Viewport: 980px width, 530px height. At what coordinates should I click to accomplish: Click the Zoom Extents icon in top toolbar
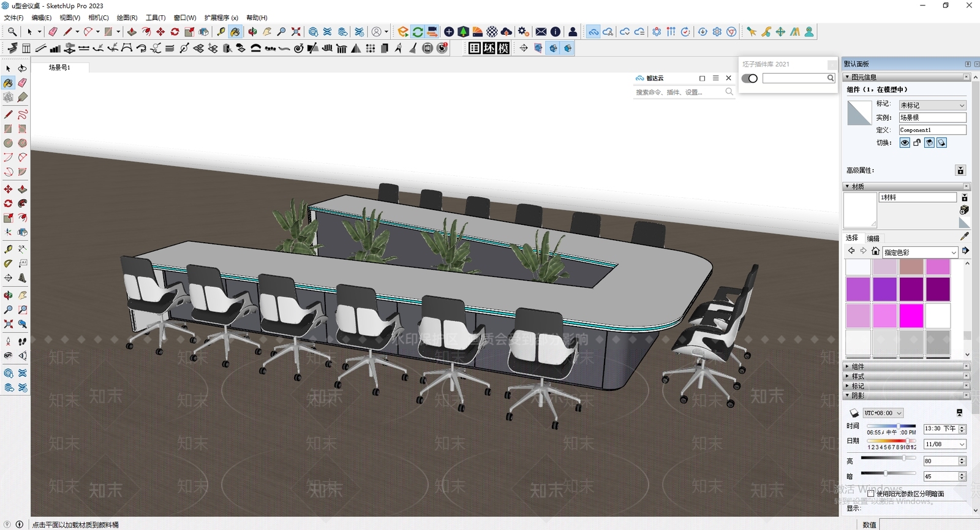point(296,32)
